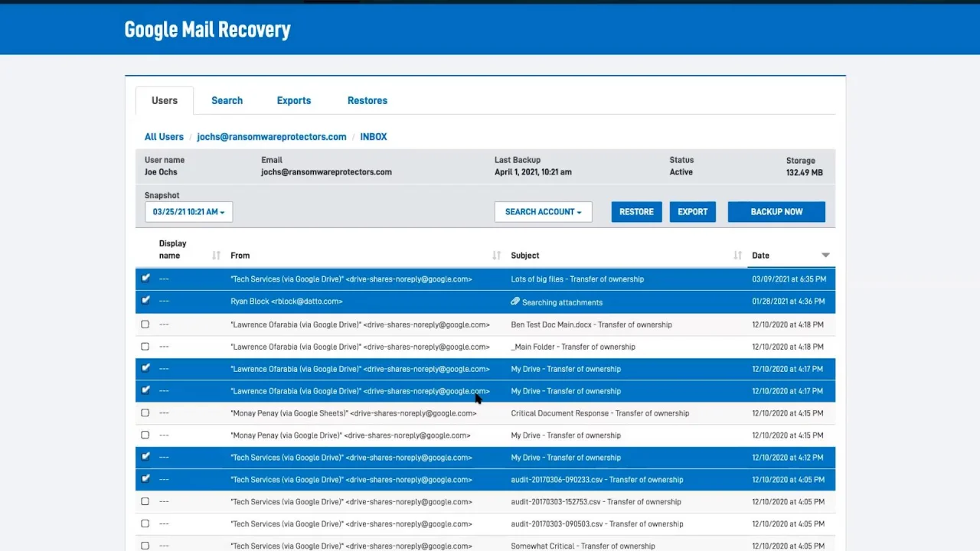Expand the Search Account dropdown
Image resolution: width=980 pixels, height=551 pixels.
click(x=543, y=212)
